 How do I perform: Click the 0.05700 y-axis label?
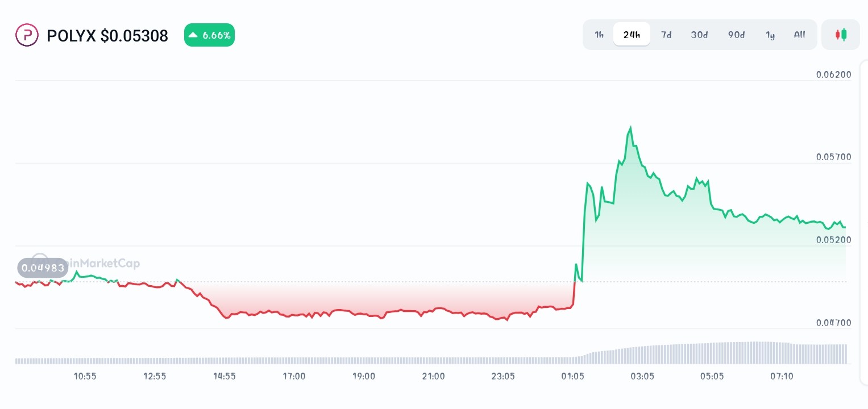[834, 157]
